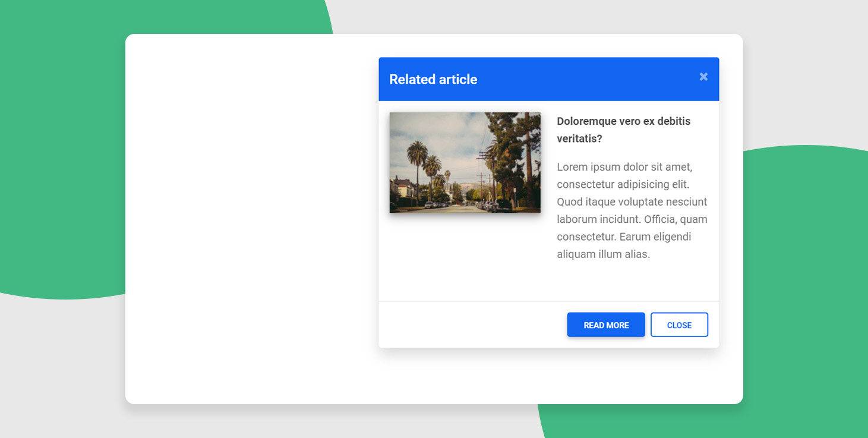This screenshot has width=868, height=438.
Task: Select the "Doloremque vero ex debitis" heading
Action: [x=623, y=121]
